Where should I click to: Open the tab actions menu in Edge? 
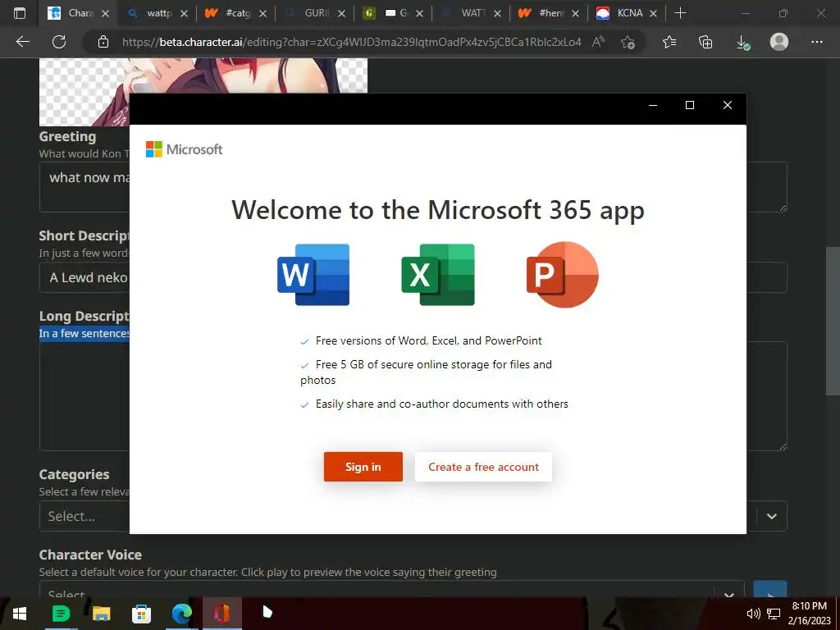[20, 13]
